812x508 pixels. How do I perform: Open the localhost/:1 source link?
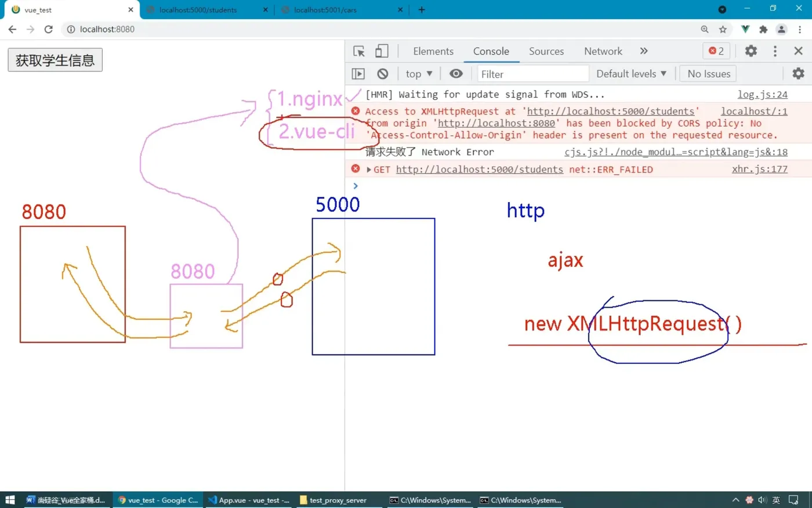(754, 111)
